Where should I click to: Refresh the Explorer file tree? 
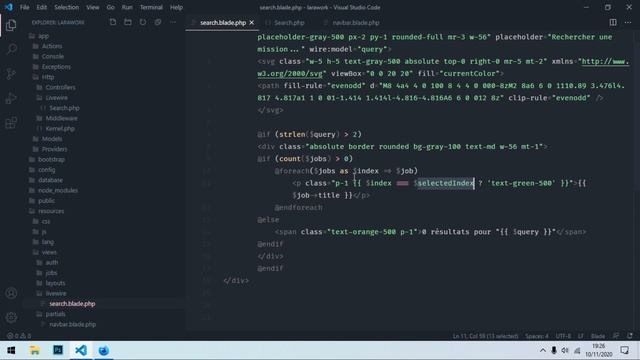143,22
